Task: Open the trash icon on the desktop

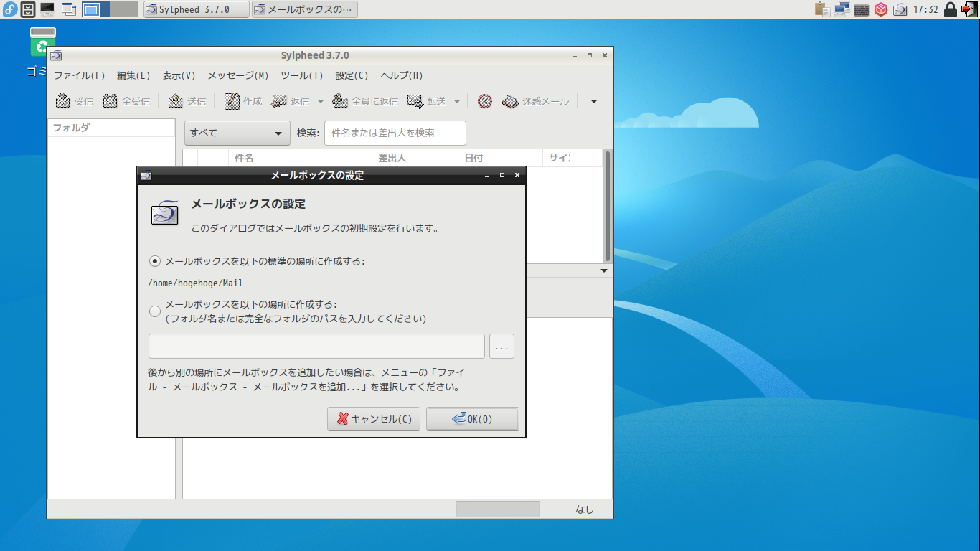Action: click(x=43, y=42)
